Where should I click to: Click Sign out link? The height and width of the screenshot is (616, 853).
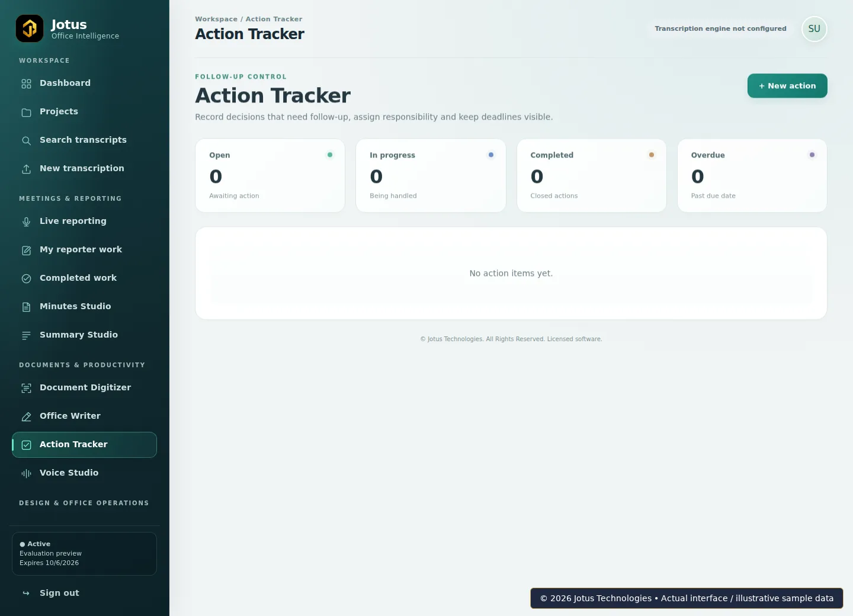point(84,593)
